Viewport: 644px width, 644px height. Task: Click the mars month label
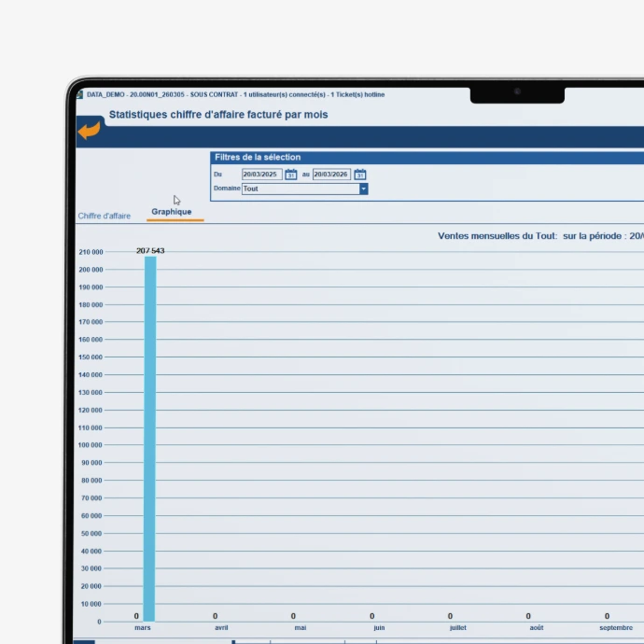tap(143, 627)
